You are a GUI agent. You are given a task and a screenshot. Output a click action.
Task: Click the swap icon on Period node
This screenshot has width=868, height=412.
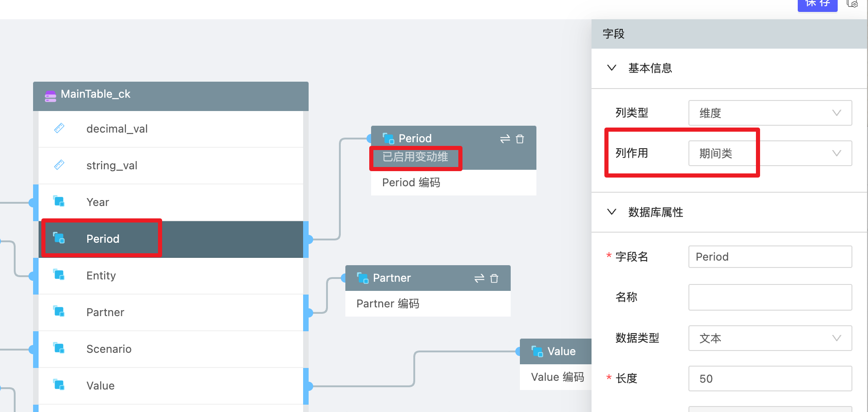pos(505,139)
